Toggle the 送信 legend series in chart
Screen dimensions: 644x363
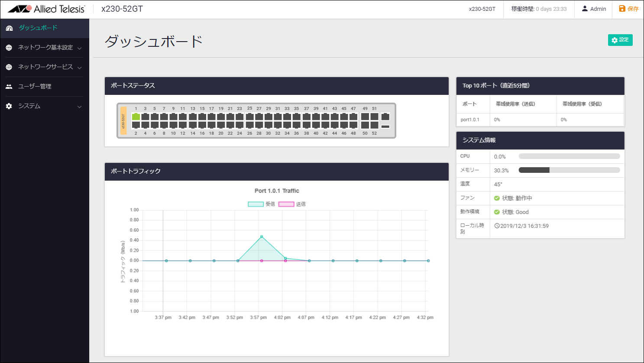286,204
